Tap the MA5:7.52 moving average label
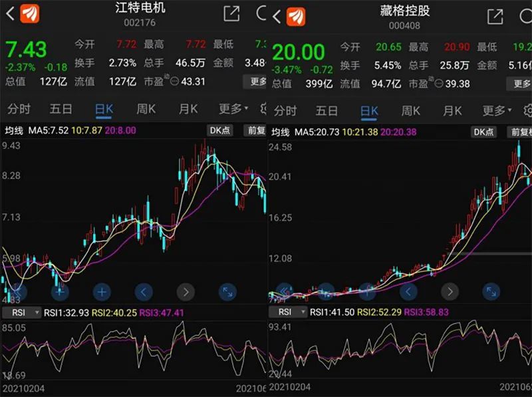Screen dimensions: 532x397 point(48,130)
